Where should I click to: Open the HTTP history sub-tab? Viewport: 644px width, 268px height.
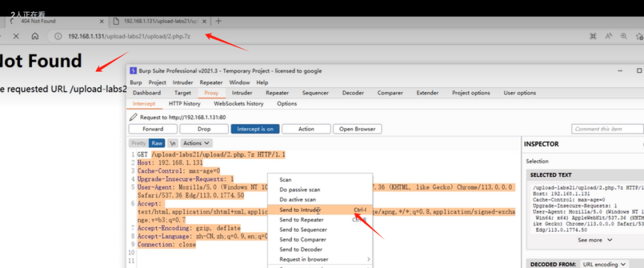(x=184, y=104)
